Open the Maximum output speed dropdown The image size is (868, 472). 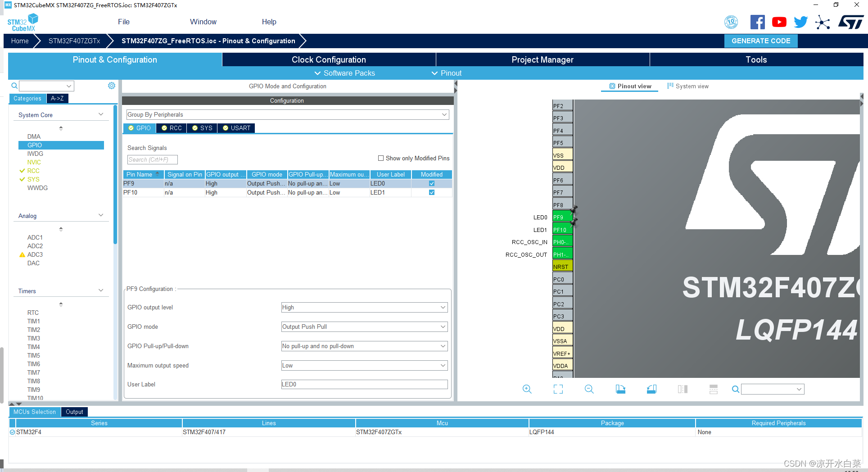point(364,365)
